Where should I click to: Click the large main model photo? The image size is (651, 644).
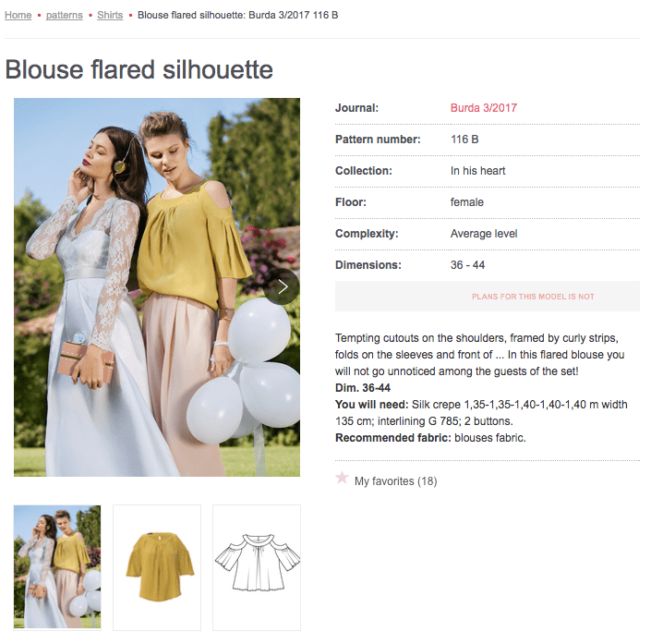pos(157,287)
